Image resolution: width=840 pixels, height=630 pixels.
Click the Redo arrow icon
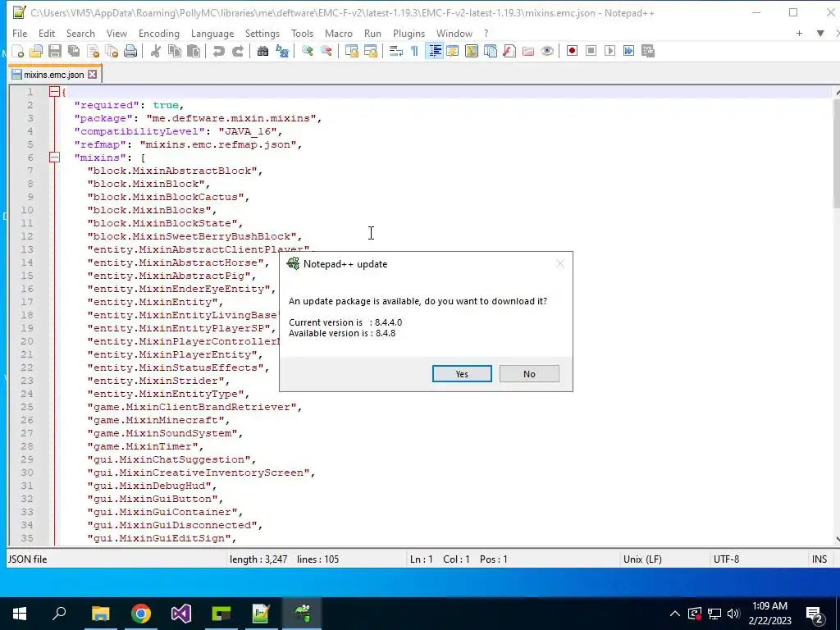coord(237,51)
